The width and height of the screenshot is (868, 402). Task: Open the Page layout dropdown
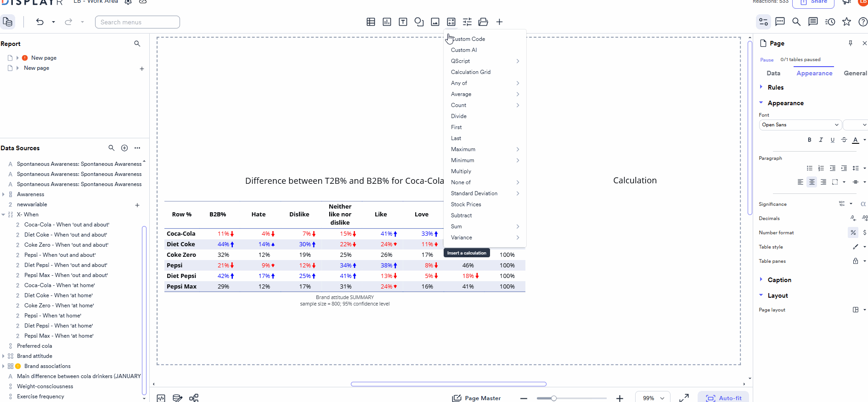point(859,310)
